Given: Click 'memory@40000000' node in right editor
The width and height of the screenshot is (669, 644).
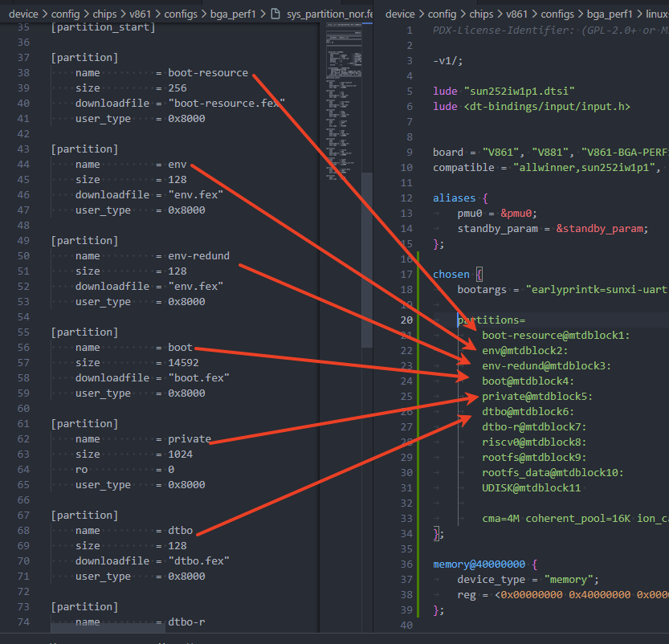Looking at the screenshot, I should (479, 565).
